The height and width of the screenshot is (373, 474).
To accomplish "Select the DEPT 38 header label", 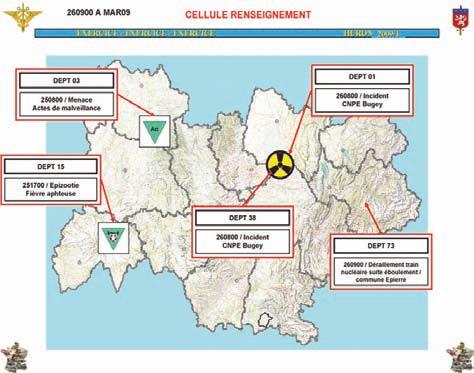I will (242, 218).
